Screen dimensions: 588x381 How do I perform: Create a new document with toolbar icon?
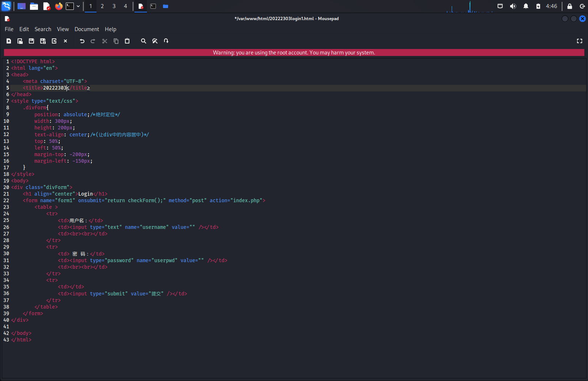coord(9,41)
